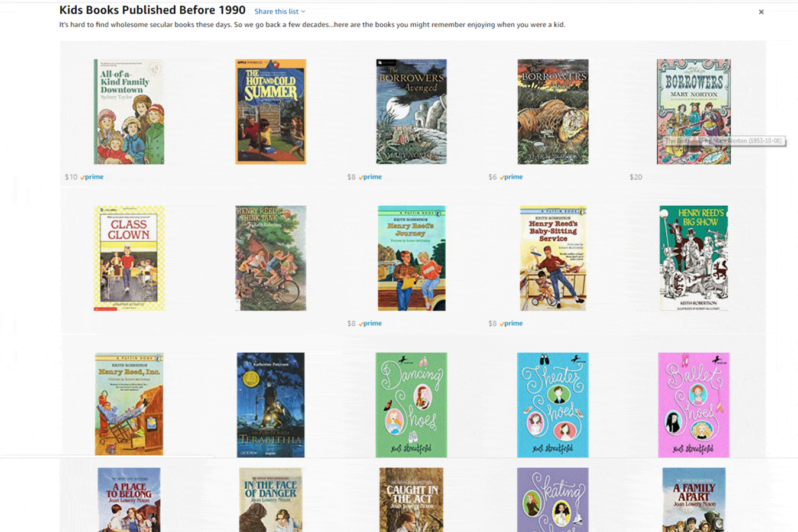798x532 pixels.
Task: Close the list with the X button
Action: [x=761, y=12]
